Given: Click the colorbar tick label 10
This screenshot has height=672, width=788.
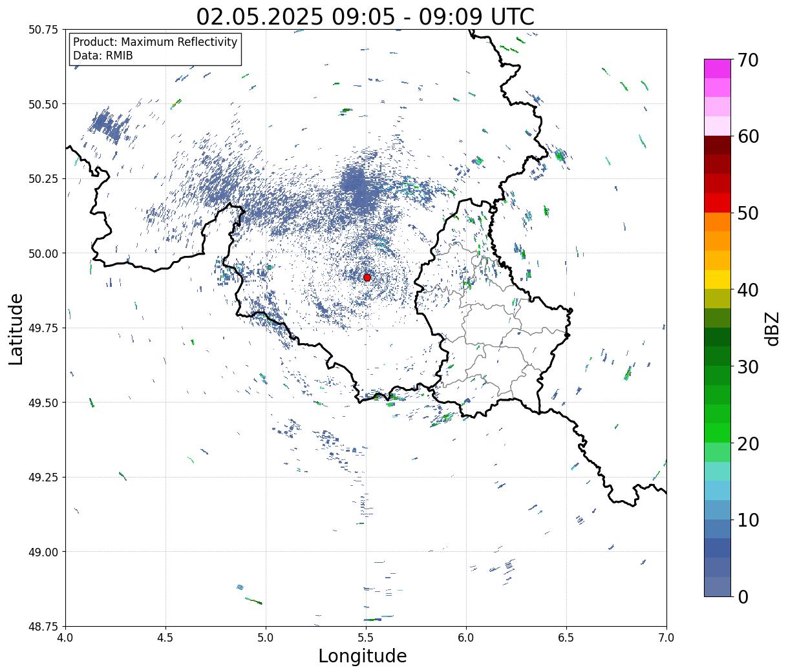Looking at the screenshot, I should [747, 520].
